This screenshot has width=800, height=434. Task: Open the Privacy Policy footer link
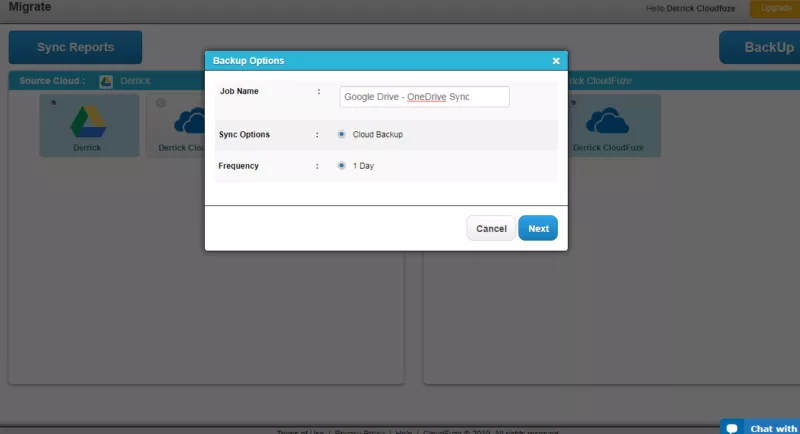(x=360, y=432)
